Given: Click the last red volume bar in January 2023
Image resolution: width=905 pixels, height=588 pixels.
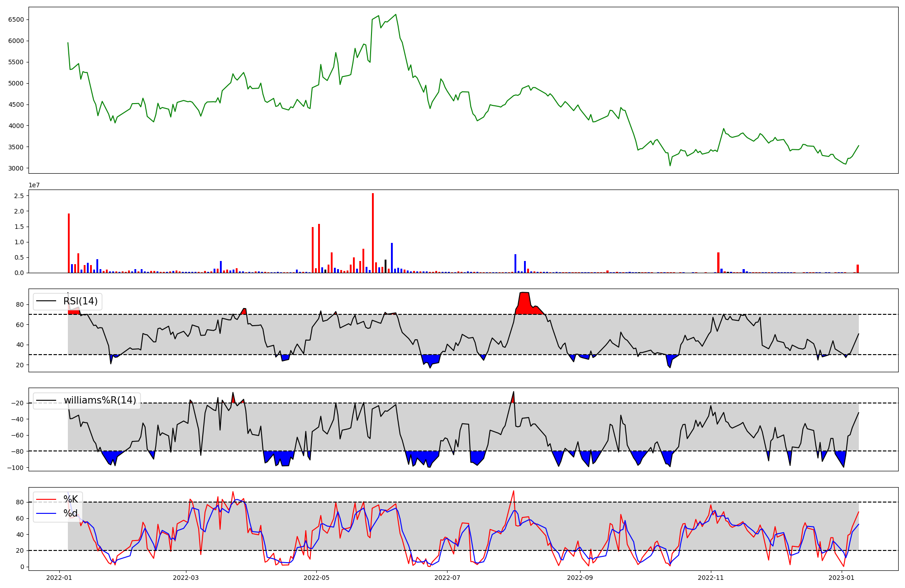Looking at the screenshot, I should point(857,269).
